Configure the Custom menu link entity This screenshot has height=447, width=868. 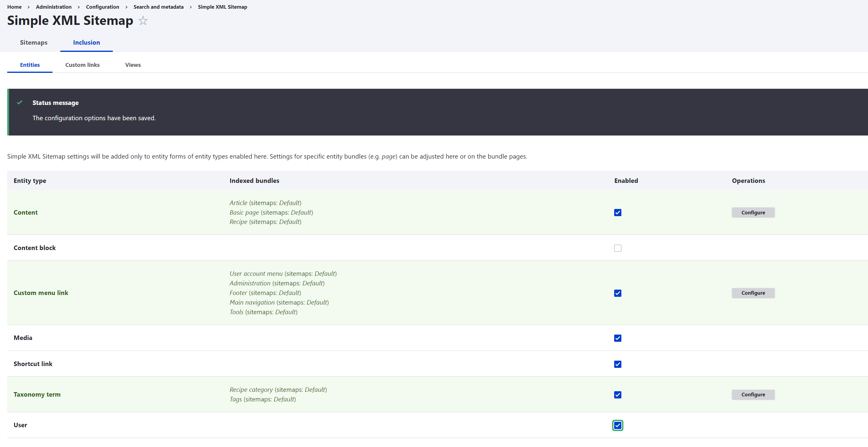pyautogui.click(x=753, y=293)
